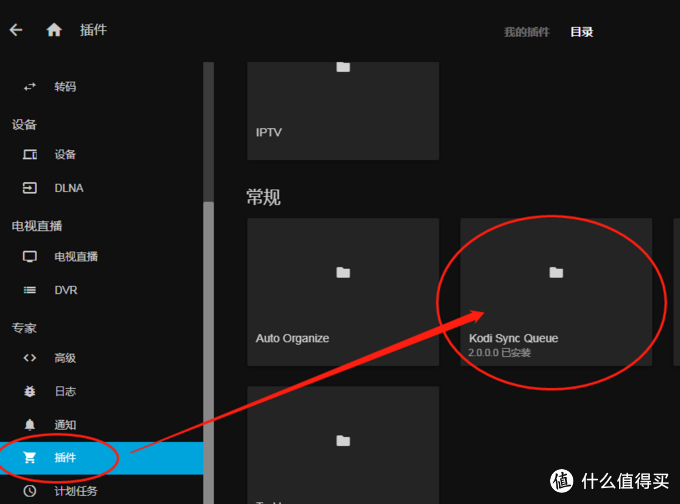Switch to 目录 tab
The image size is (680, 504).
click(x=582, y=32)
